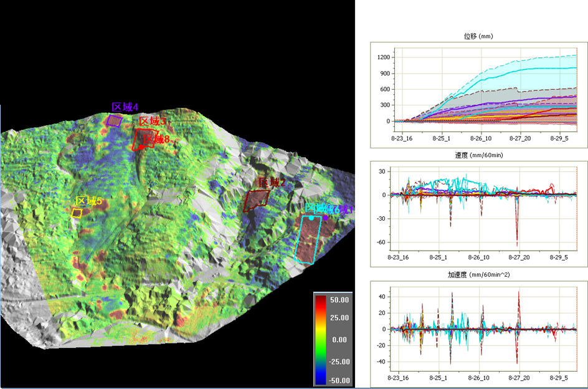Viewport: 588px width, 389px height.
Task: Select the red point marker near 区域8
Action: pyautogui.click(x=142, y=148)
